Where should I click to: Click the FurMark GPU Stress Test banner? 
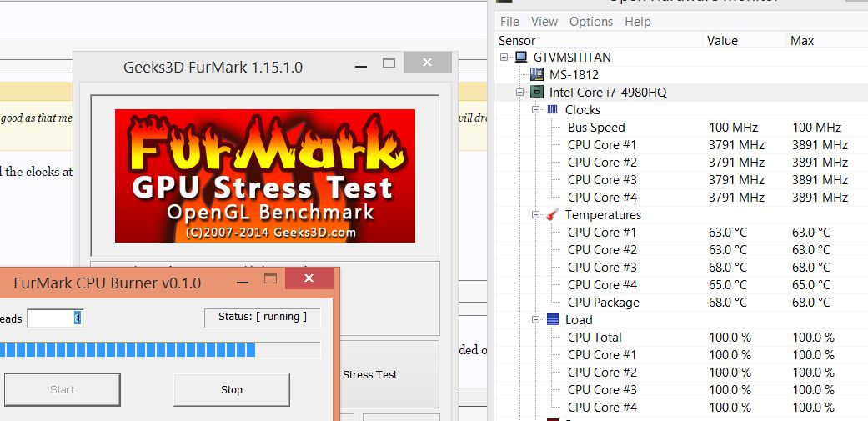(264, 175)
